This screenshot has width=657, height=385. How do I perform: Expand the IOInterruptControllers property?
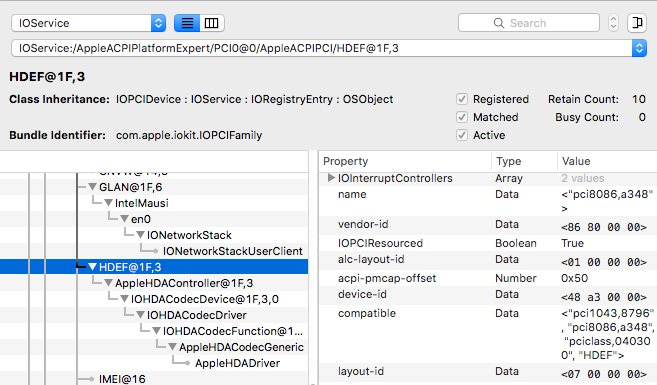(331, 178)
